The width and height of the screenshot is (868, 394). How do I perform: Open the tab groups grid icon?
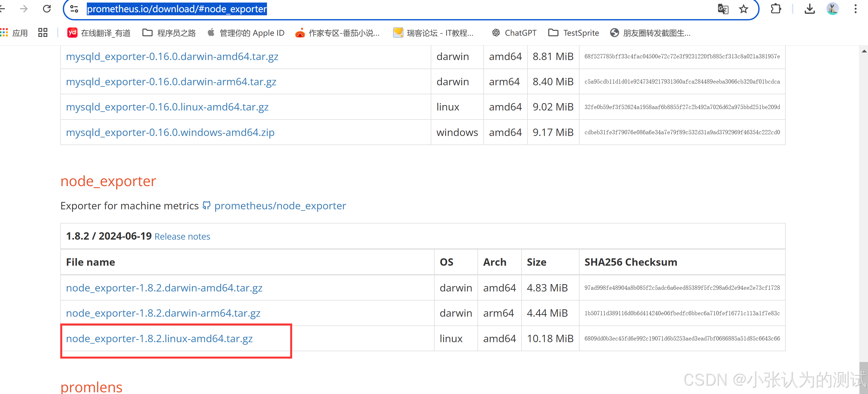pos(43,33)
